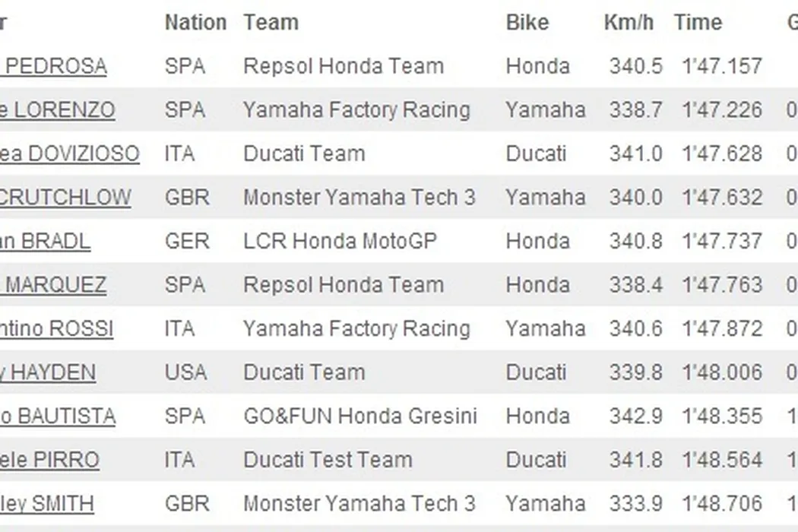798x532 pixels.
Task: Select the fastest time 1'47.157
Action: tap(721, 66)
